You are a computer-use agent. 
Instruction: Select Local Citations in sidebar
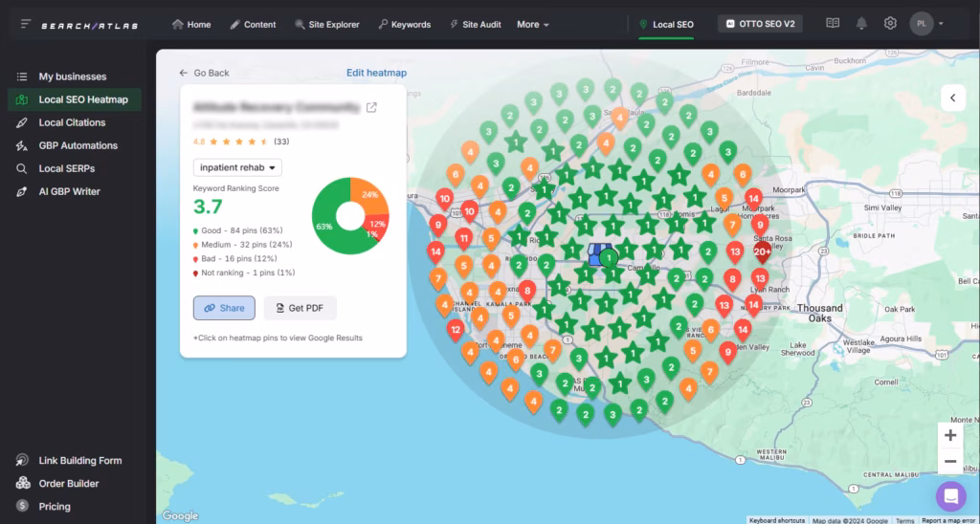(72, 122)
